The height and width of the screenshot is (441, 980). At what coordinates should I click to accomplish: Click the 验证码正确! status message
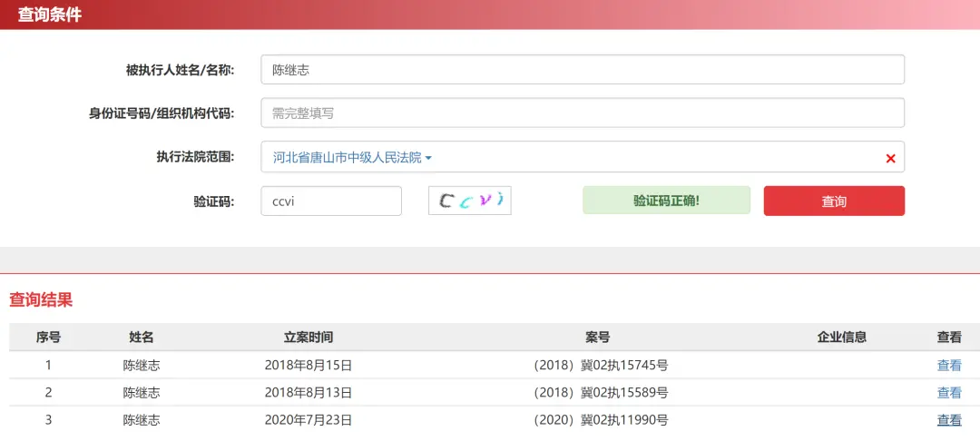pos(666,201)
